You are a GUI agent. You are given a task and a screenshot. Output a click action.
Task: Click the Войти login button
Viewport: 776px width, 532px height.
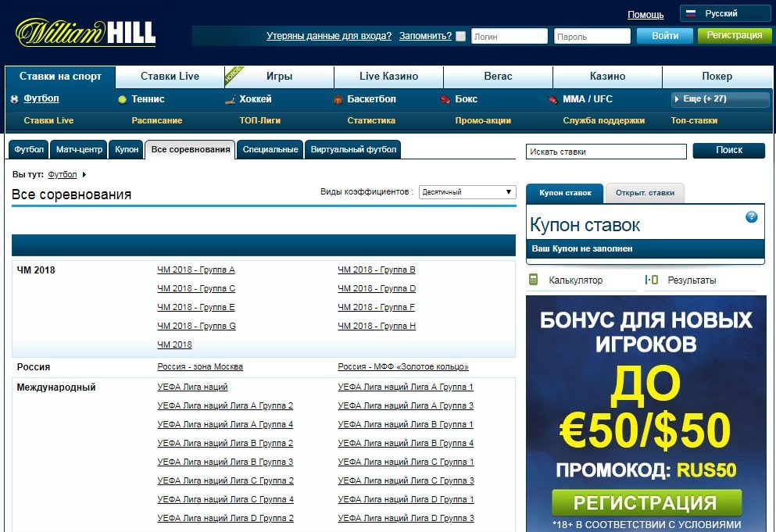click(665, 36)
